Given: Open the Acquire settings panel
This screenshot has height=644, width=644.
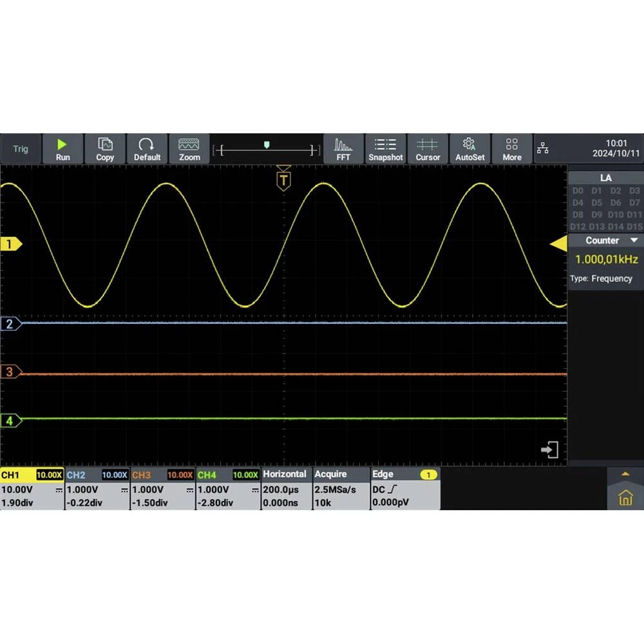Looking at the screenshot, I should point(341,489).
